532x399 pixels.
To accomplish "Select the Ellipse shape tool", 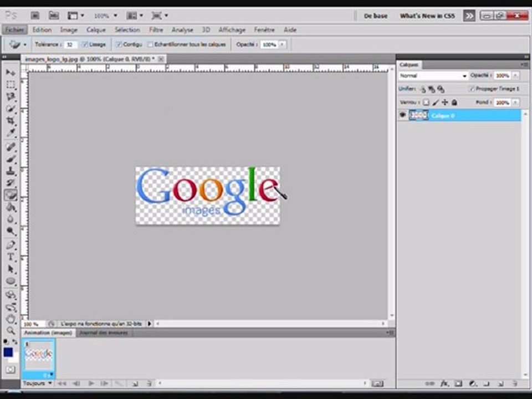I will click(x=11, y=281).
